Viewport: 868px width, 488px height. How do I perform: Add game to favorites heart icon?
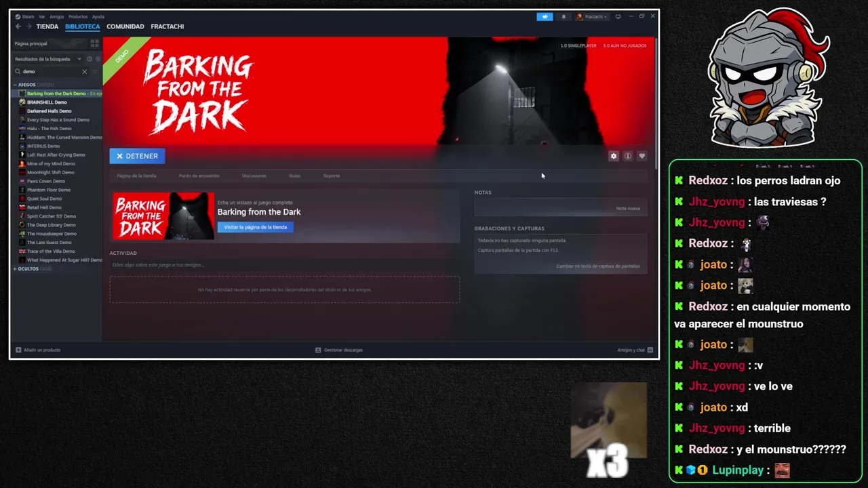(x=642, y=156)
